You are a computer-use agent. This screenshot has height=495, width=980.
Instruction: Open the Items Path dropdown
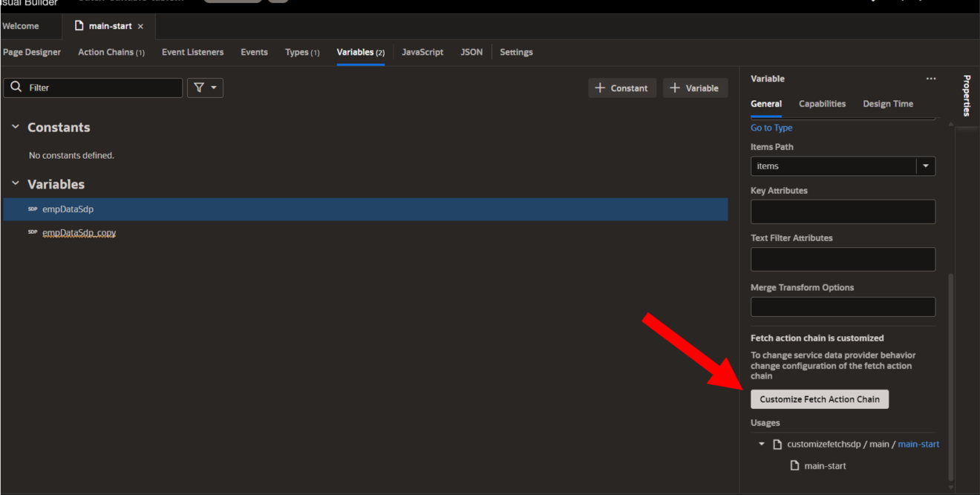pyautogui.click(x=926, y=165)
